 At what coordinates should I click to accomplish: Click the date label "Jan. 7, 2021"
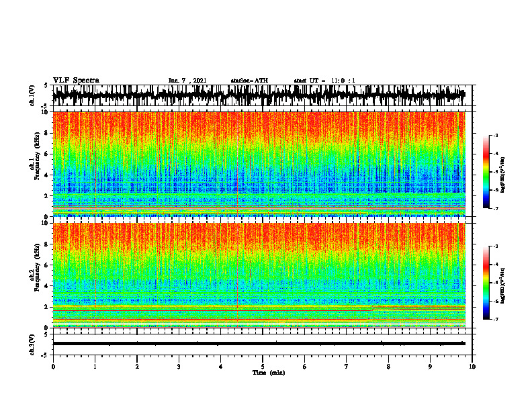(x=187, y=81)
